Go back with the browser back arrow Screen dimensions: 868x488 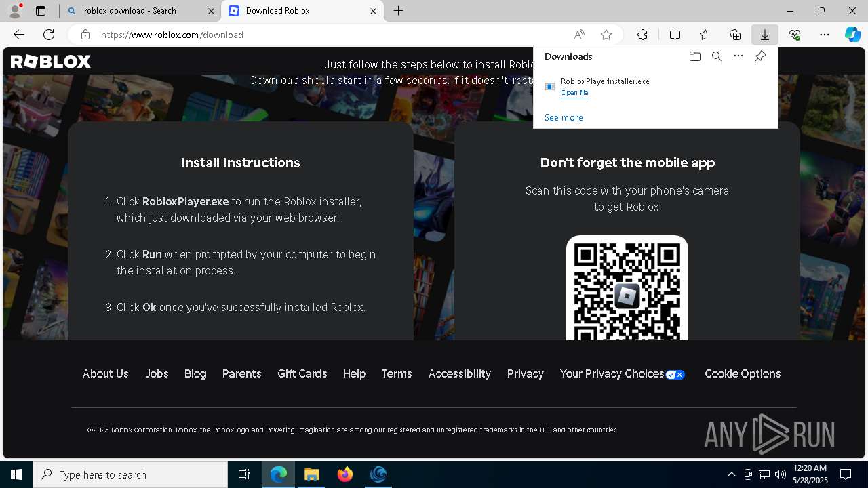19,35
